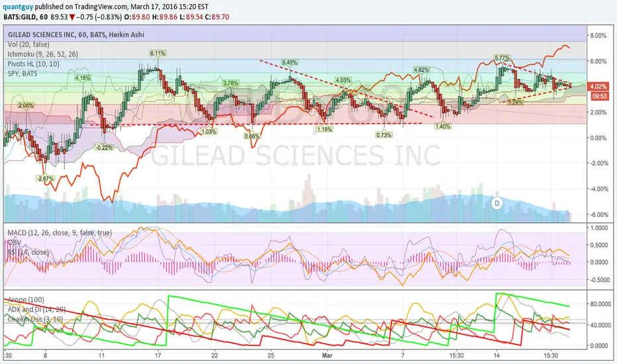Click the -2.67% pivot low label
The height and width of the screenshot is (364, 617).
coord(45,178)
